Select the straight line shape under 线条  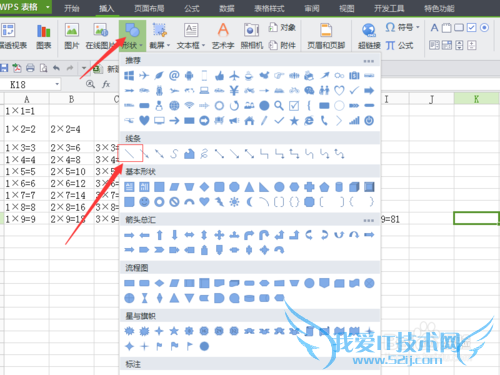[x=129, y=153]
